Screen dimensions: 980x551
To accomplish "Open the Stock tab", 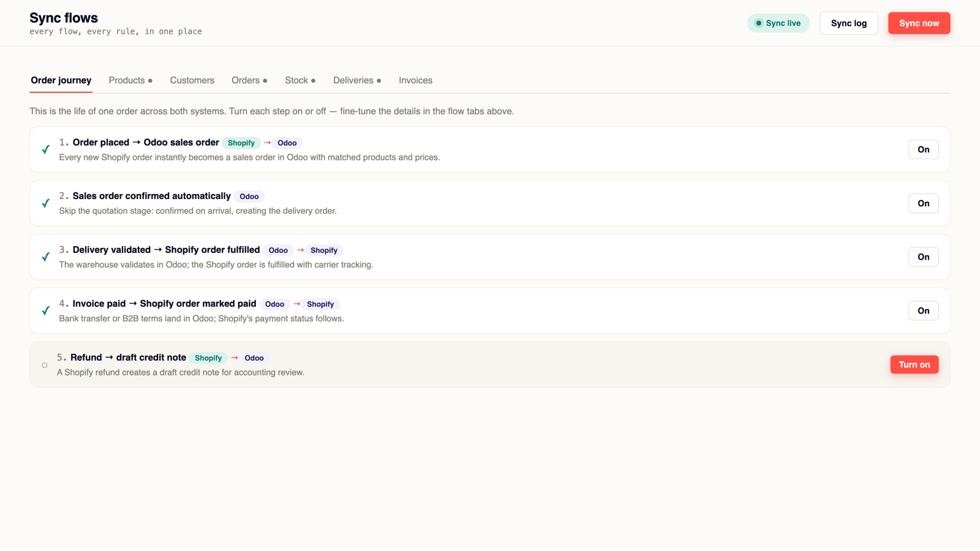I will (x=300, y=80).
